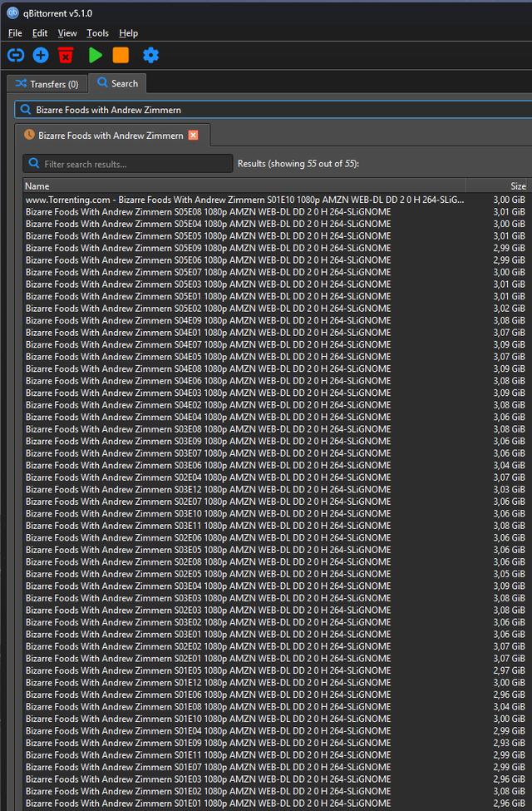This screenshot has width=532, height=811.
Task: Click the Add Torrent File plus icon
Action: pyautogui.click(x=41, y=55)
